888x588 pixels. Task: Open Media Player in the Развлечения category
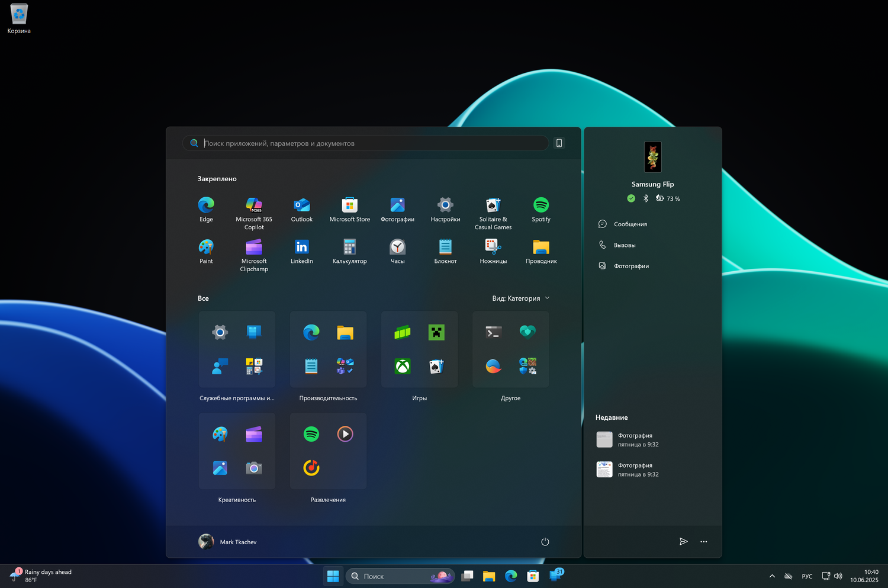pyautogui.click(x=345, y=434)
